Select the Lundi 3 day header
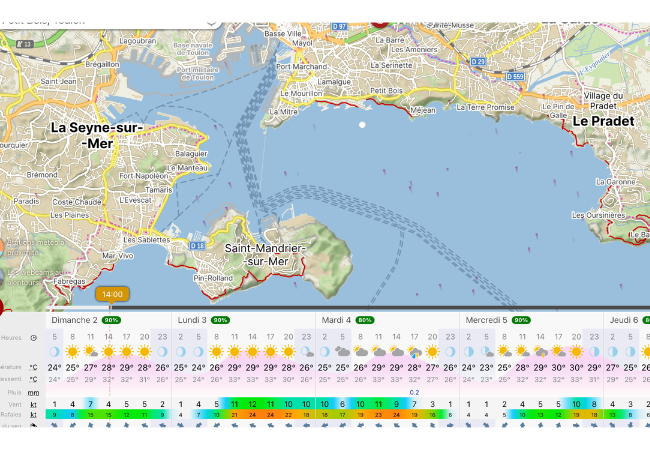The width and height of the screenshot is (650, 450). [x=192, y=320]
